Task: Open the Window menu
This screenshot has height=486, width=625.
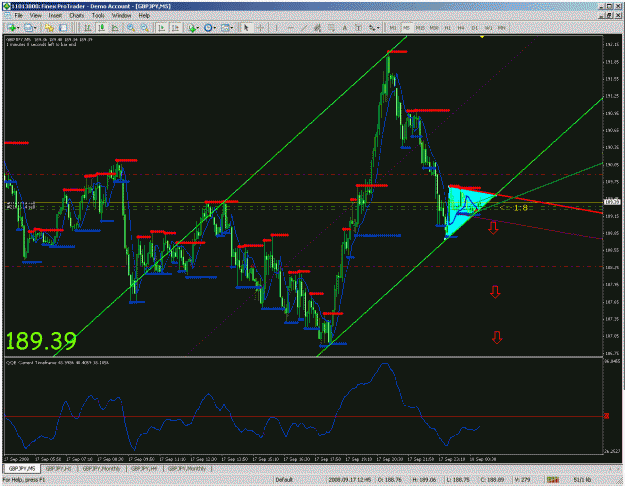Action: pyautogui.click(x=121, y=16)
